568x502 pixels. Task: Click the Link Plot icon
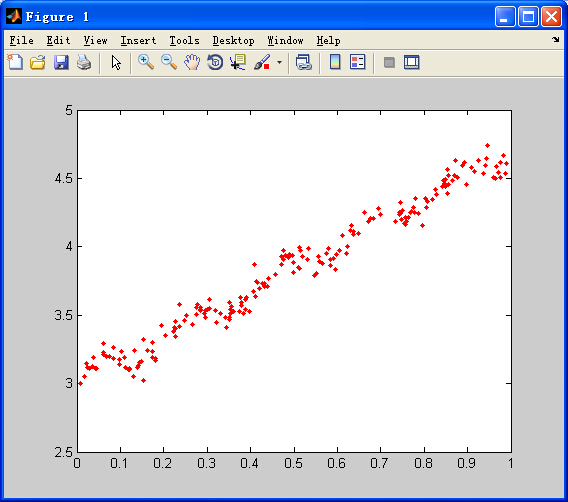click(304, 62)
